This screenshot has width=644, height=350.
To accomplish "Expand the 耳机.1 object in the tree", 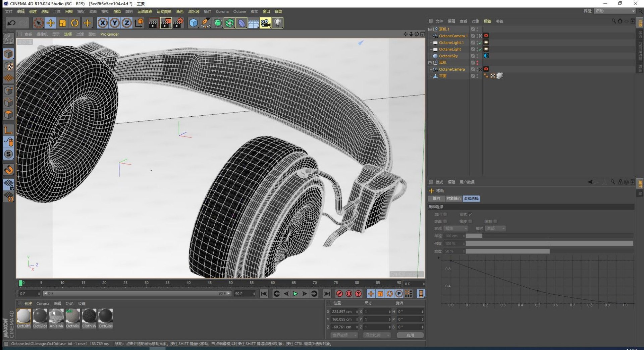I will click(x=430, y=29).
